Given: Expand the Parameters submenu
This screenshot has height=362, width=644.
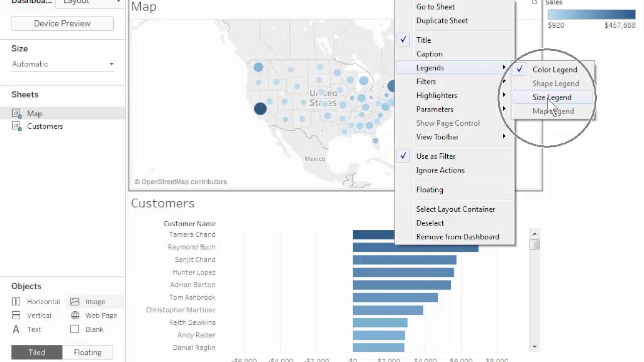Looking at the screenshot, I should (x=455, y=109).
